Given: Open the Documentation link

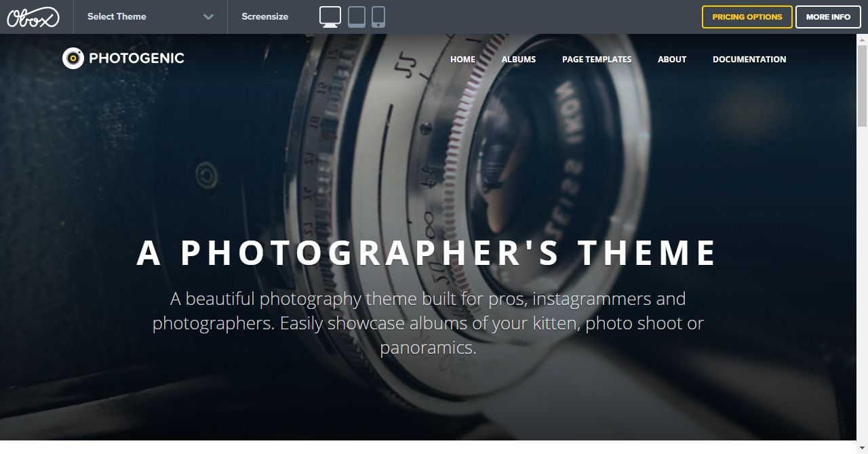Looking at the screenshot, I should (x=749, y=60).
